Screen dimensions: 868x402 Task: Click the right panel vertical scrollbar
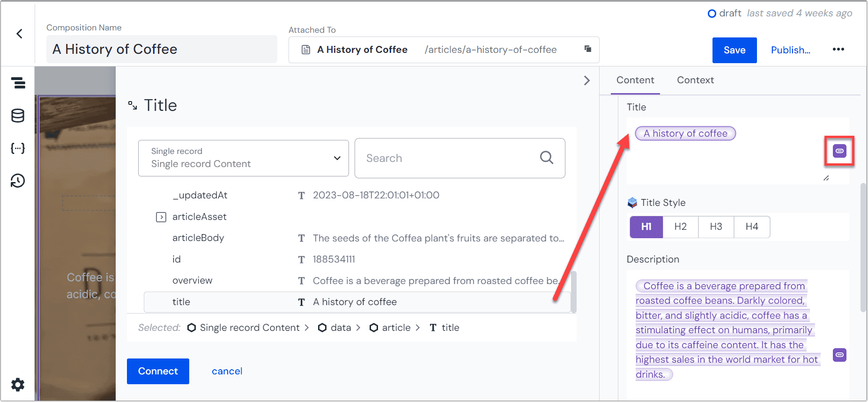tap(863, 247)
